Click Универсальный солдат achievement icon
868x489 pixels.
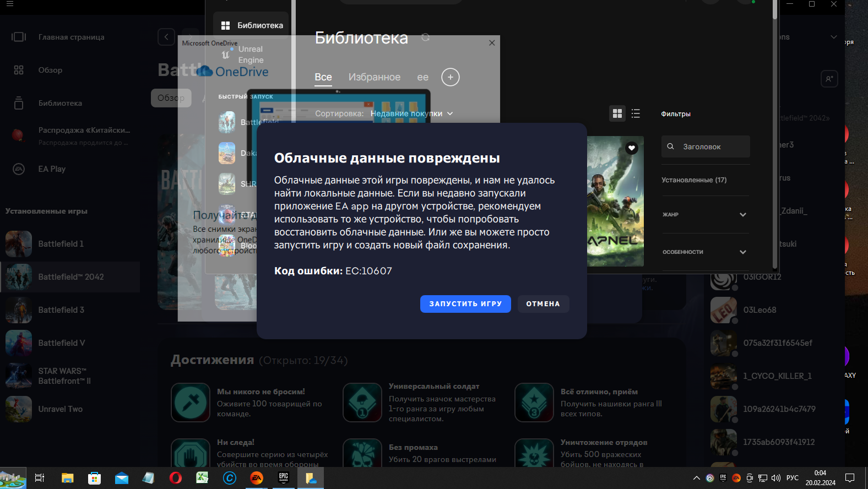click(362, 403)
